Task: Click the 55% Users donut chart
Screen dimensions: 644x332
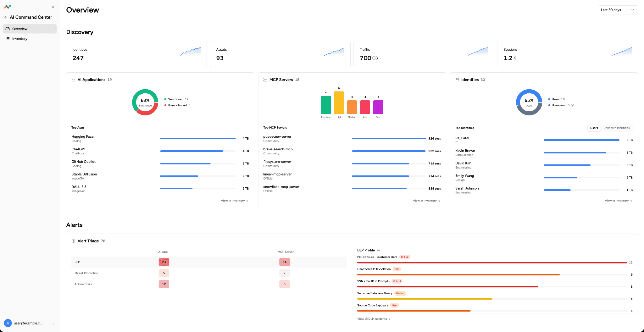Action: [529, 102]
